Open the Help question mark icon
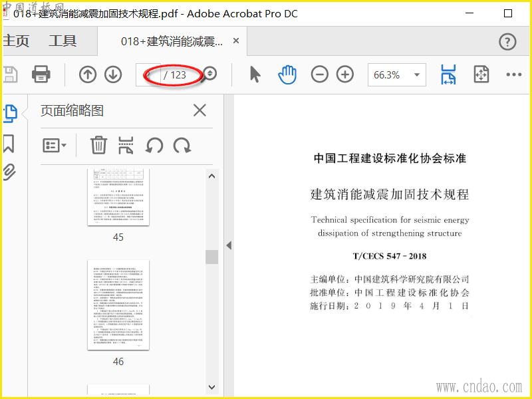The width and height of the screenshot is (532, 399). tap(507, 42)
